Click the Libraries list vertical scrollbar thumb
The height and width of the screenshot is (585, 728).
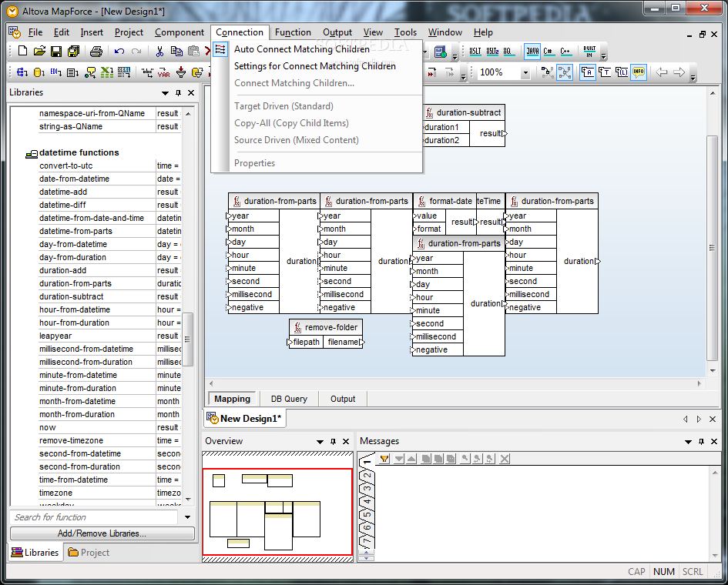tap(187, 339)
